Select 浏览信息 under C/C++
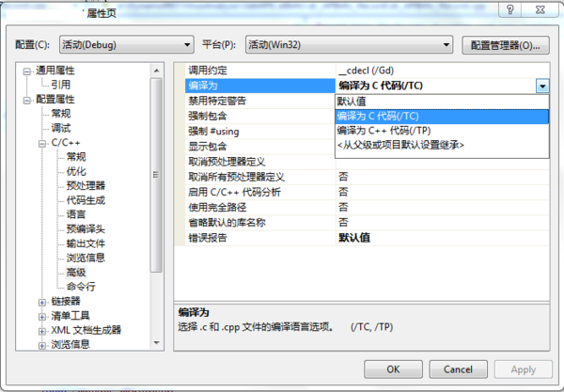This screenshot has width=564, height=392. (86, 258)
